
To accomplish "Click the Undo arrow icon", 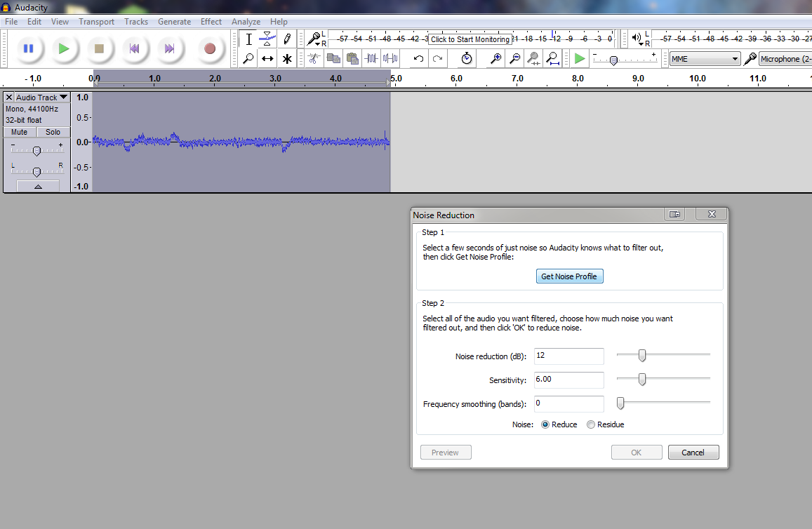I will point(418,58).
